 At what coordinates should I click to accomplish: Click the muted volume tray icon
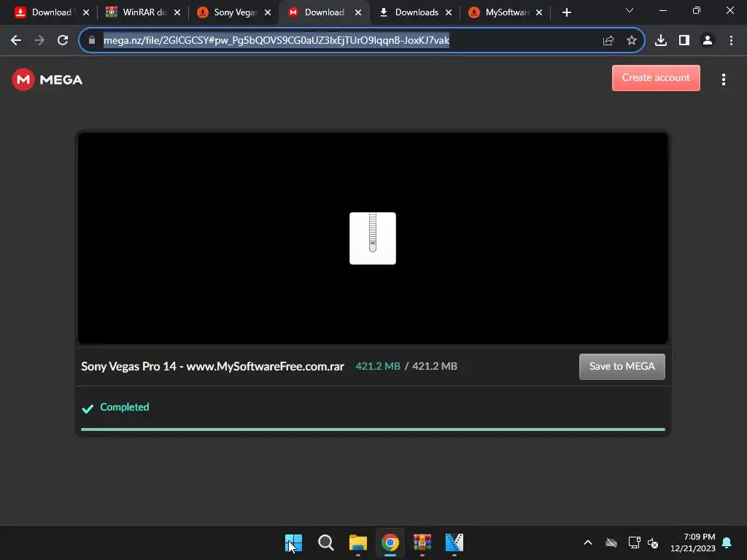click(653, 542)
